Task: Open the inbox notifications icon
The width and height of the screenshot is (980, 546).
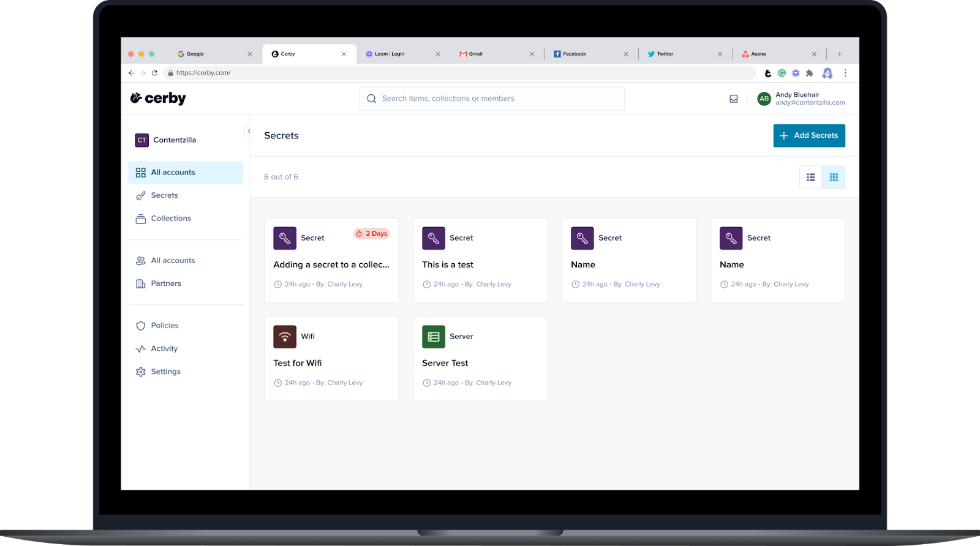Action: (734, 99)
